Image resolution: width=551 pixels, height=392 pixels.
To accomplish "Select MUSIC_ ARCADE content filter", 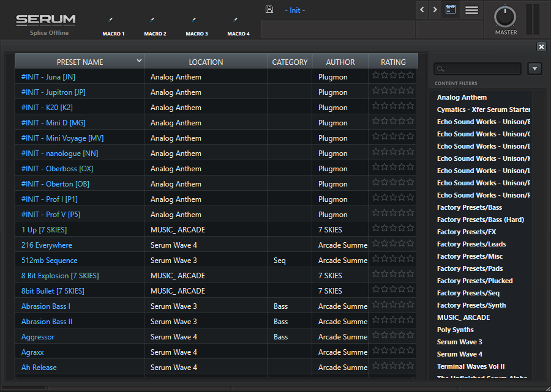I will tap(463, 317).
